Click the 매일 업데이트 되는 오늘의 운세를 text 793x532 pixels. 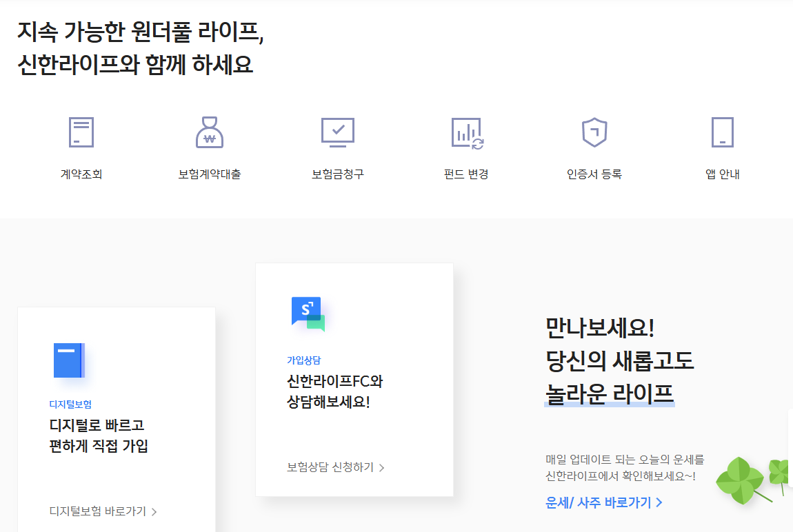pos(625,459)
